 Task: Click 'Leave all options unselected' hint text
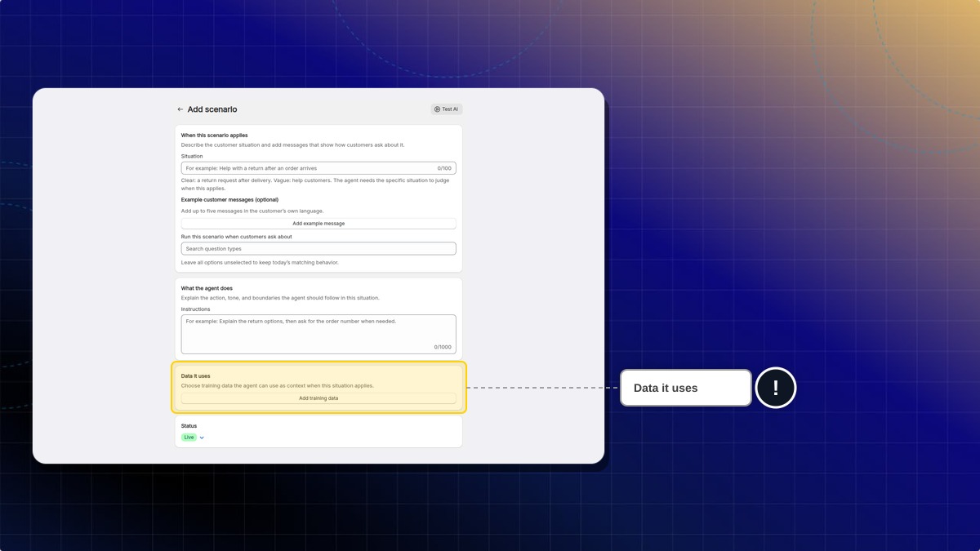click(x=260, y=263)
